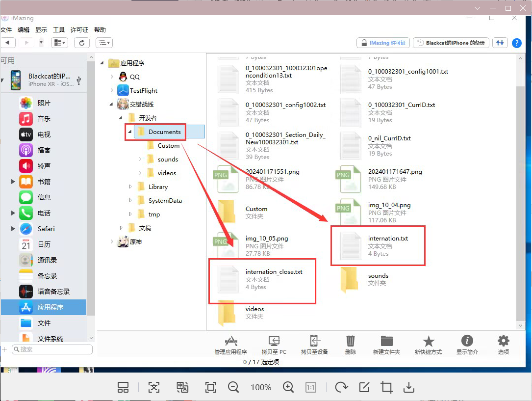The height and width of the screenshot is (401, 532).
Task: Click Show Info (显示简介) icon
Action: click(x=467, y=341)
